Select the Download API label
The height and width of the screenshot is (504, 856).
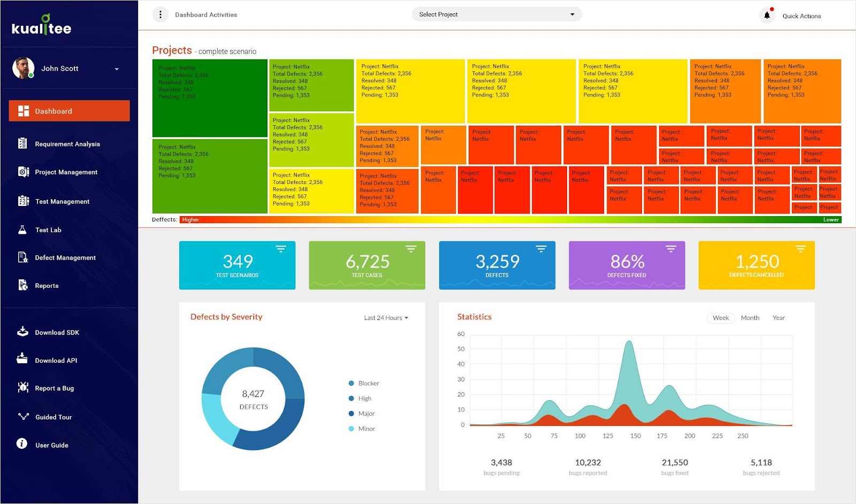tap(56, 361)
